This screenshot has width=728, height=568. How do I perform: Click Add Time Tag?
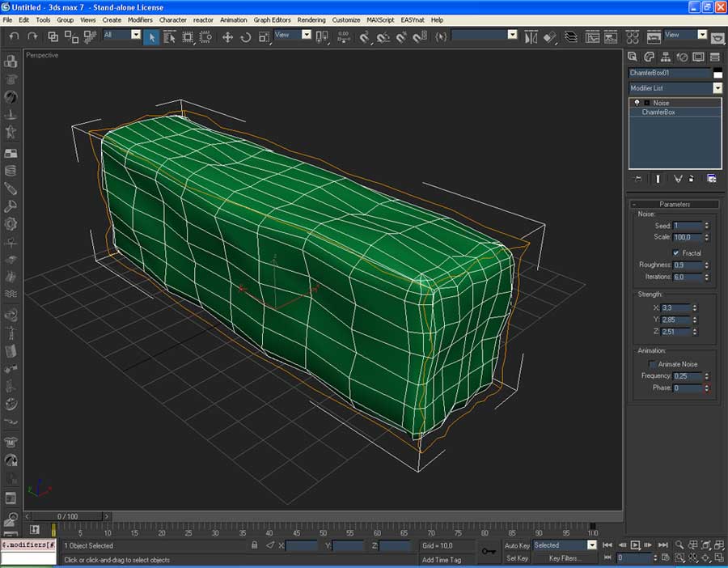pyautogui.click(x=442, y=560)
